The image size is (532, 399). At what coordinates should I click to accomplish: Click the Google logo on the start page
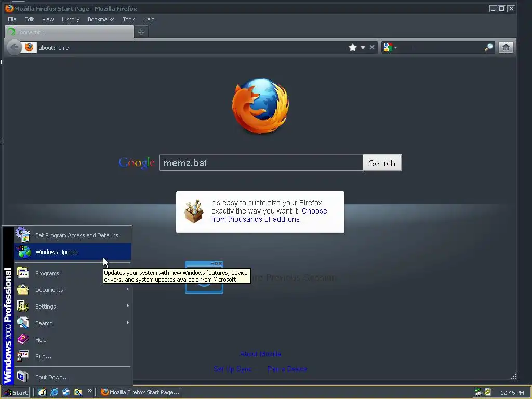pos(137,163)
